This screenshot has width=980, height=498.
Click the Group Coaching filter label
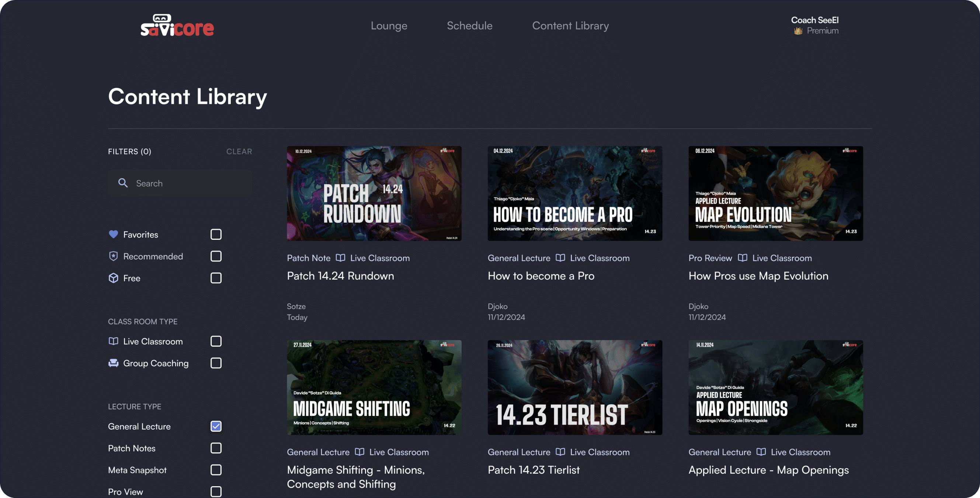point(156,363)
